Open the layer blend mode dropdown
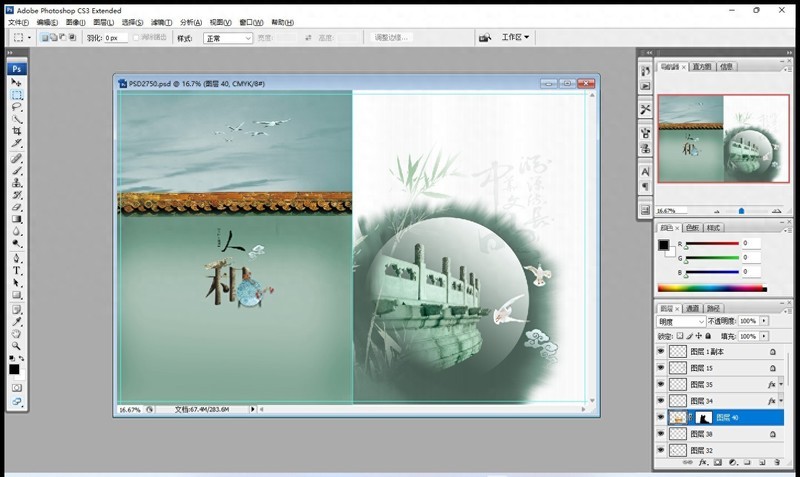The height and width of the screenshot is (477, 800). [680, 322]
